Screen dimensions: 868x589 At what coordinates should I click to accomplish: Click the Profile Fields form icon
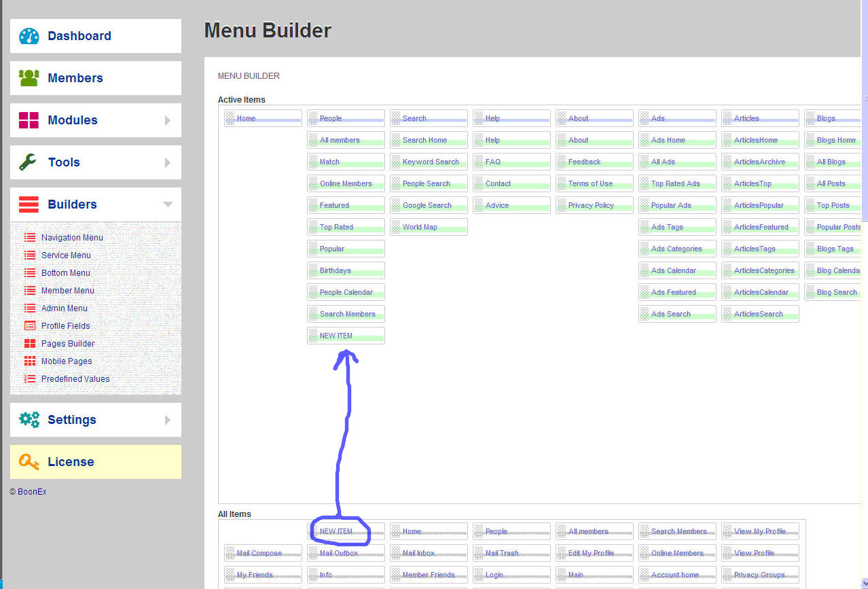(30, 326)
